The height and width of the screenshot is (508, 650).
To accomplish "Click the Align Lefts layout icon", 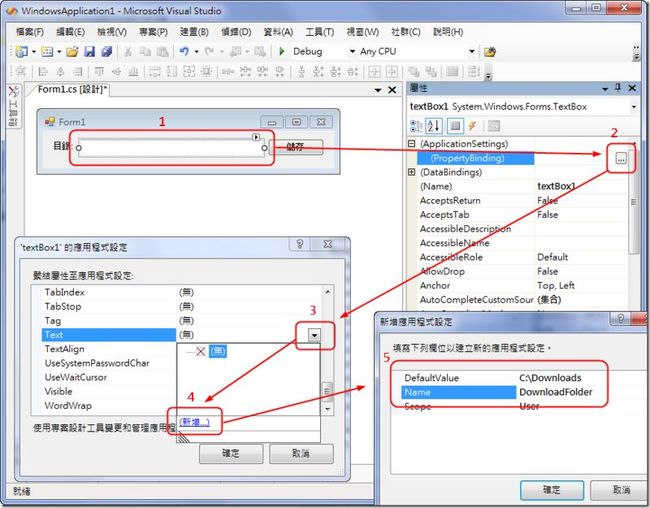I will pyautogui.click(x=42, y=72).
